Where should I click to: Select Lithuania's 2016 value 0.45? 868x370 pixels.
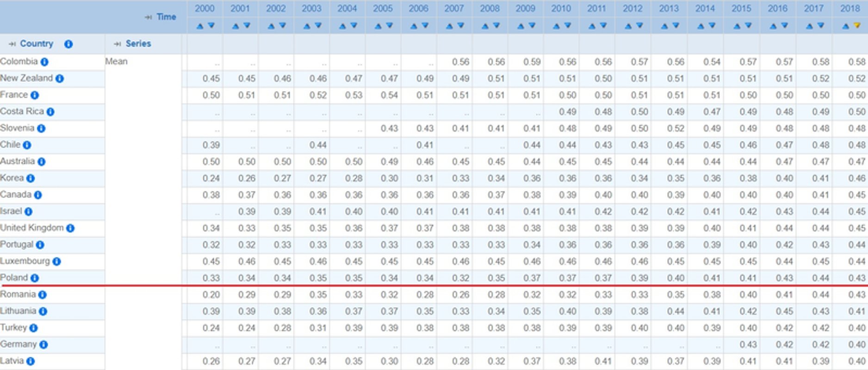pyautogui.click(x=784, y=311)
